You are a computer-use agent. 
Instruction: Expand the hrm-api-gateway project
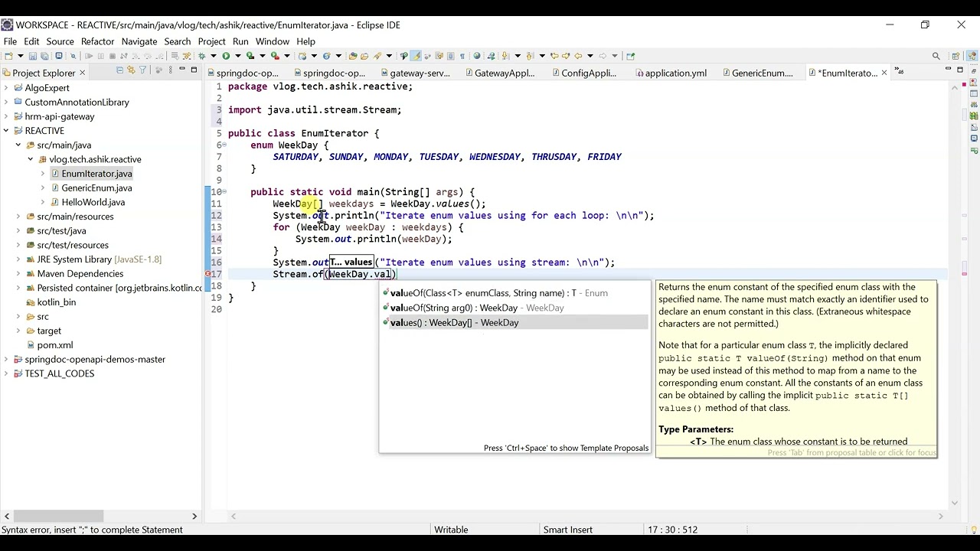[6, 116]
